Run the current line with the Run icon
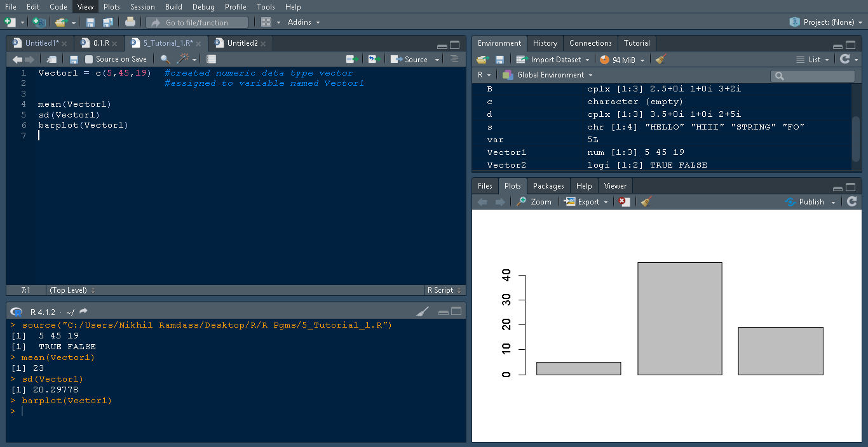Image resolution: width=868 pixels, height=447 pixels. [x=352, y=58]
